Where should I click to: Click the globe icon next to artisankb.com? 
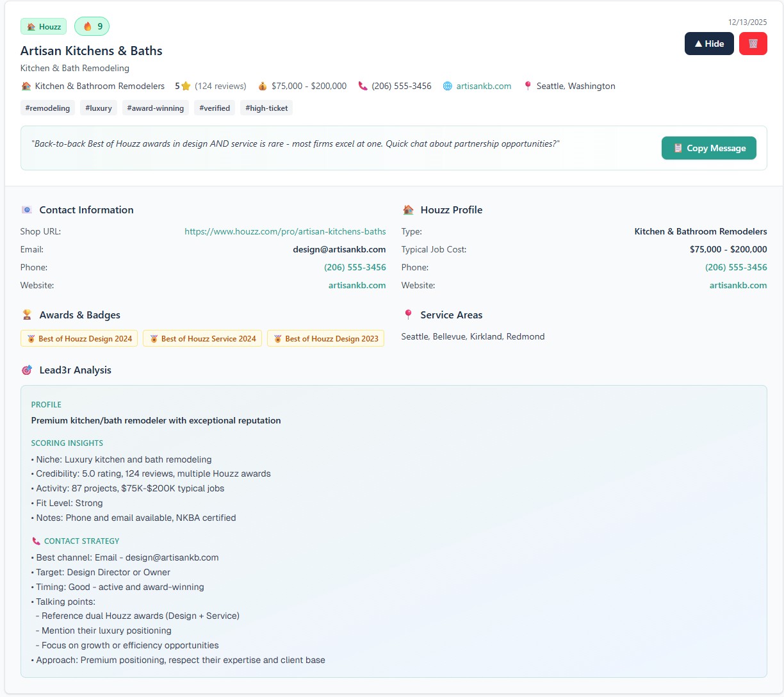pyautogui.click(x=448, y=86)
